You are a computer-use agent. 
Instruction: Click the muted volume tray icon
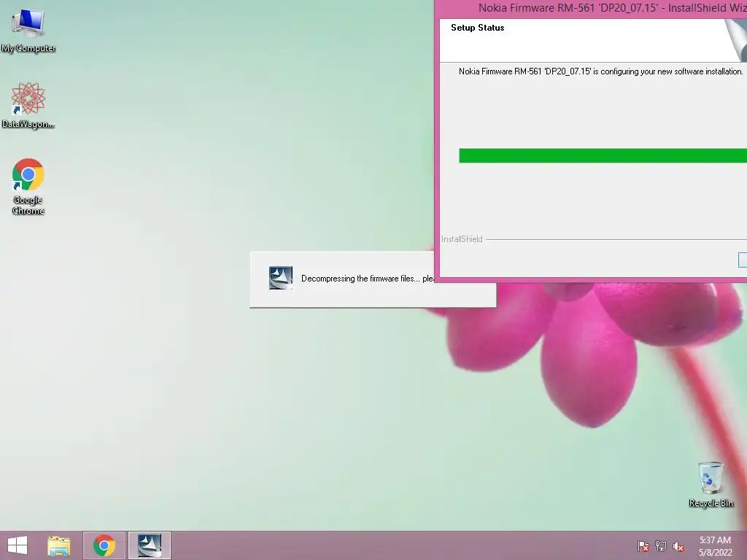point(678,546)
